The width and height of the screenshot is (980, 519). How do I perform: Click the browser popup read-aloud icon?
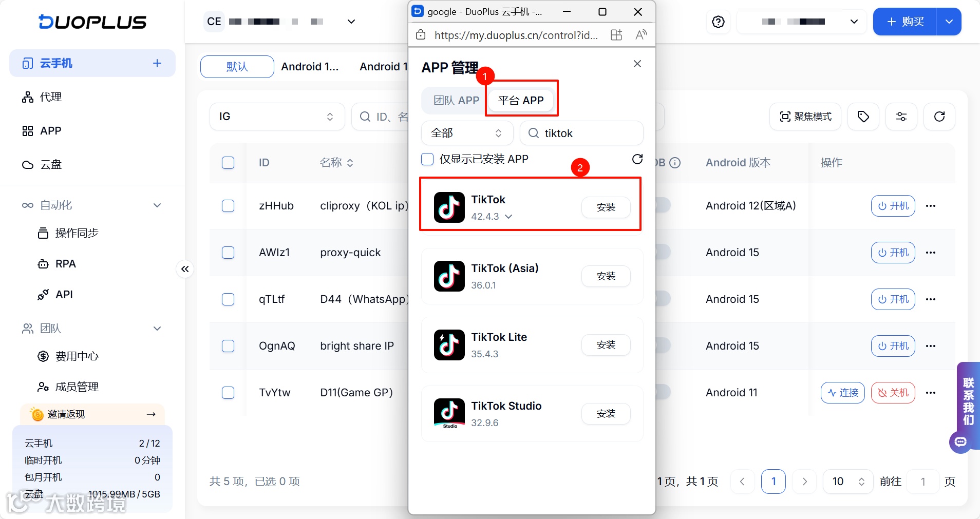point(641,35)
